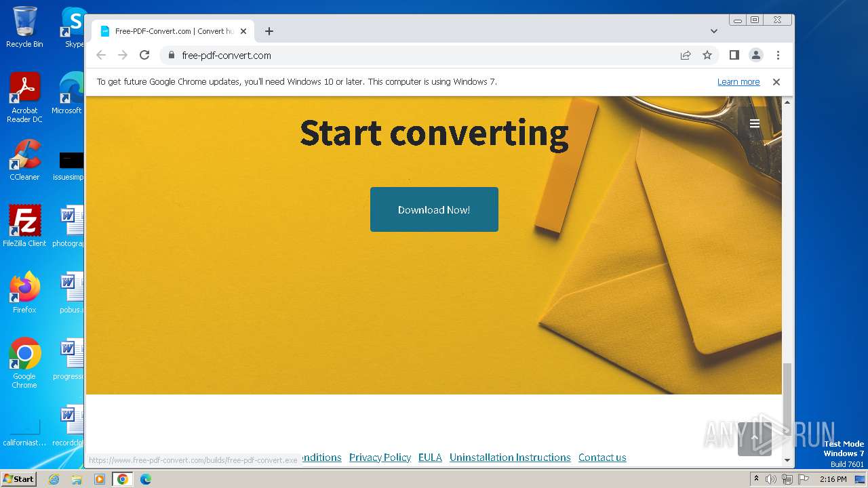The image size is (868, 488).
Task: Open the Chrome profile avatar
Action: [x=755, y=55]
